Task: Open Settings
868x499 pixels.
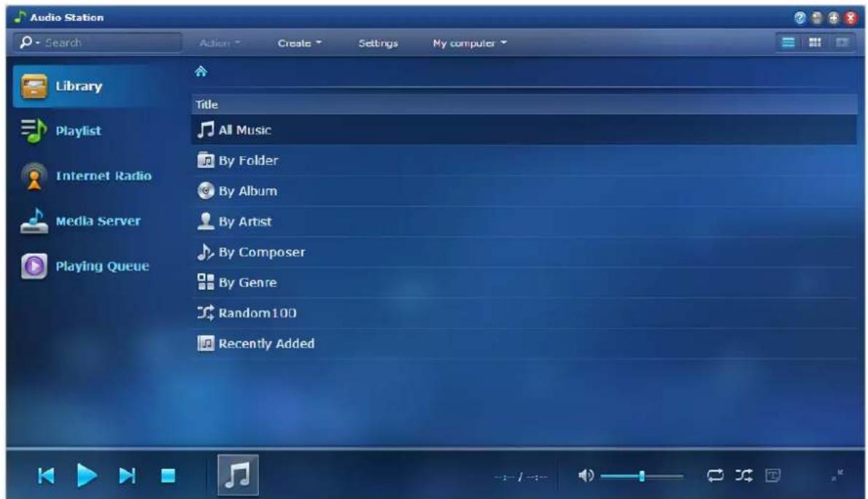Action: coord(378,42)
